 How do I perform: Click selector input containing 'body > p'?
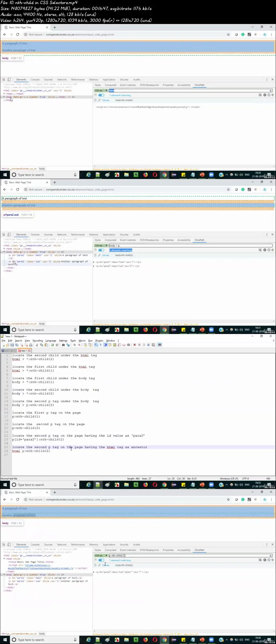pos(190,246)
